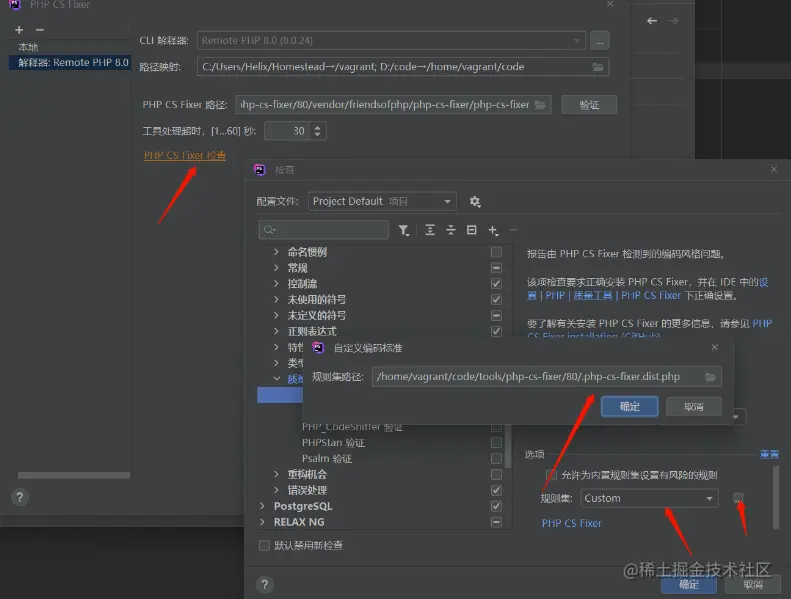
Task: Toggle the 控制流 checkbox
Action: click(x=496, y=283)
